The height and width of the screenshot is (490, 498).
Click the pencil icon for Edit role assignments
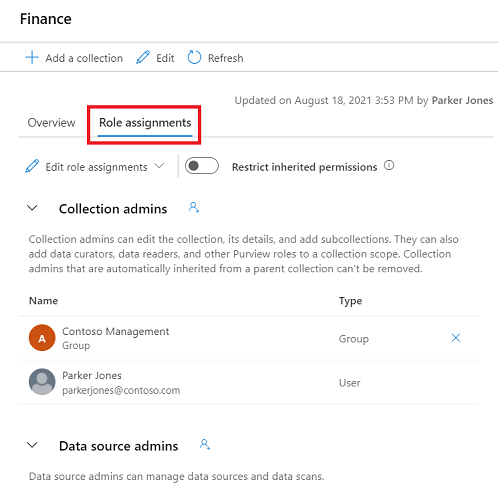coord(32,166)
